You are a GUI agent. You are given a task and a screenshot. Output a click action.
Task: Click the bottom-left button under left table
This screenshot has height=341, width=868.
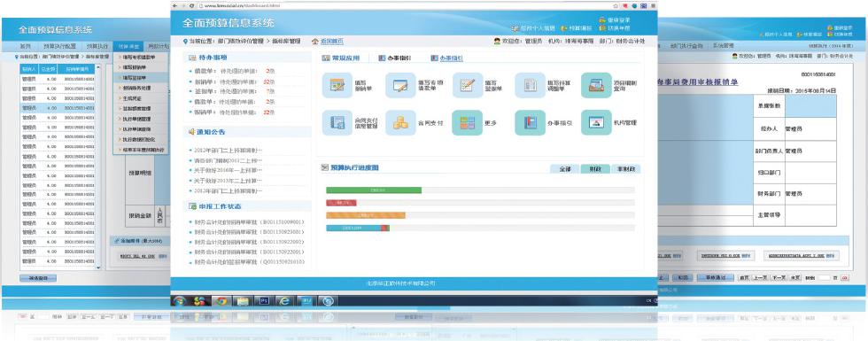(x=37, y=278)
